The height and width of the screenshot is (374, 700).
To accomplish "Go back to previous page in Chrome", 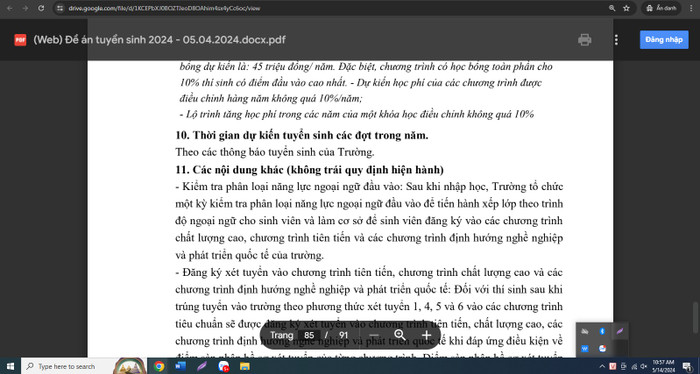I will click(x=10, y=8).
